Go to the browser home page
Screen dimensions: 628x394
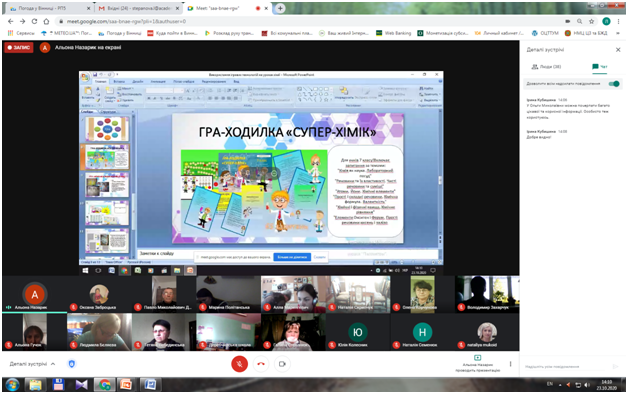point(46,22)
